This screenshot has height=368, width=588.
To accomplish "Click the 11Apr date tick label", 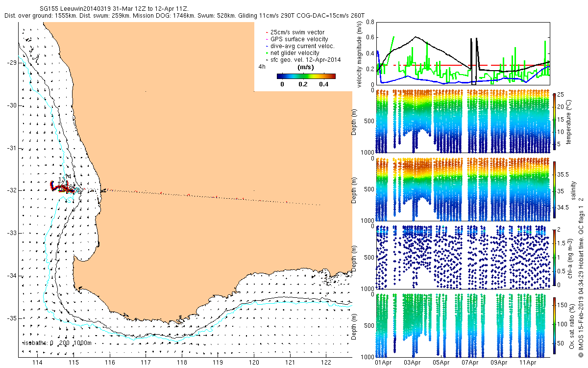I will tap(528, 363).
